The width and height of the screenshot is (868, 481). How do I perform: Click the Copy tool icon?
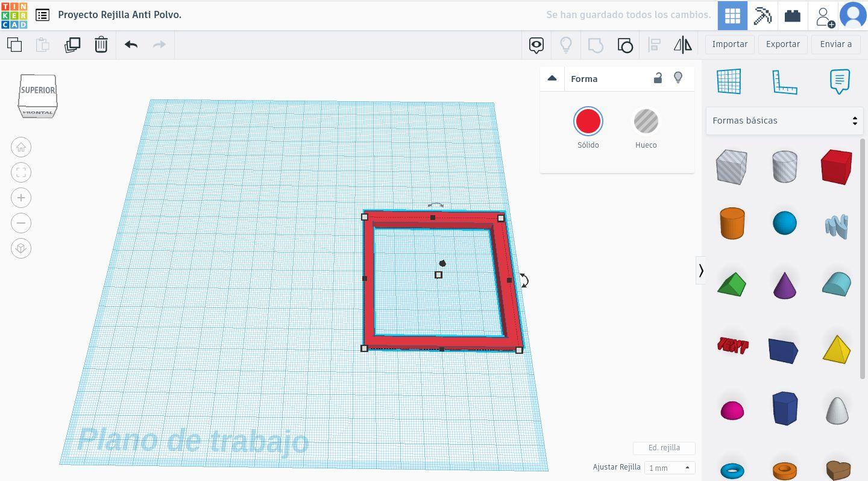(x=14, y=45)
